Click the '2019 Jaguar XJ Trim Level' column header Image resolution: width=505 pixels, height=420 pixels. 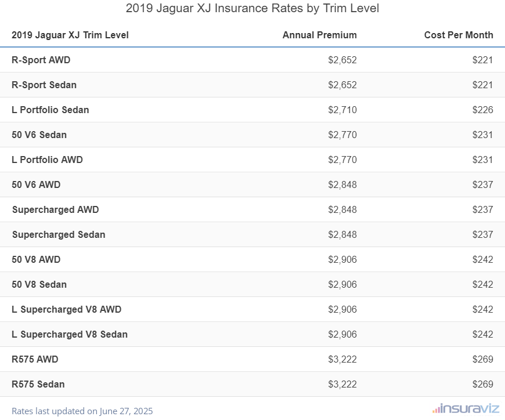coord(70,35)
